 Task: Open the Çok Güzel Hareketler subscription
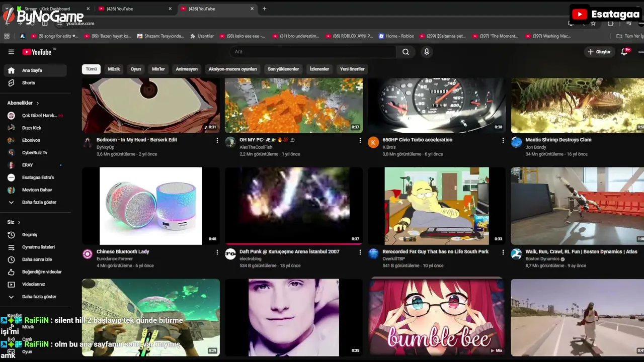click(x=35, y=116)
